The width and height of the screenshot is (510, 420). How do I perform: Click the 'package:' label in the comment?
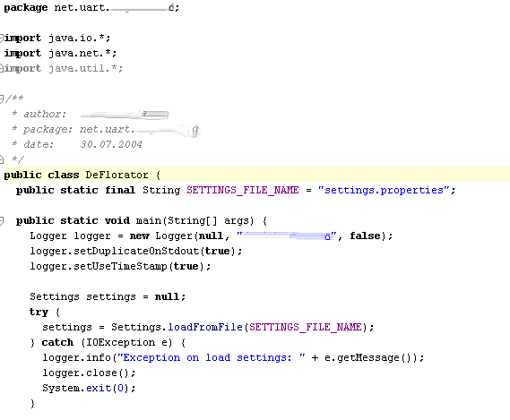48,129
